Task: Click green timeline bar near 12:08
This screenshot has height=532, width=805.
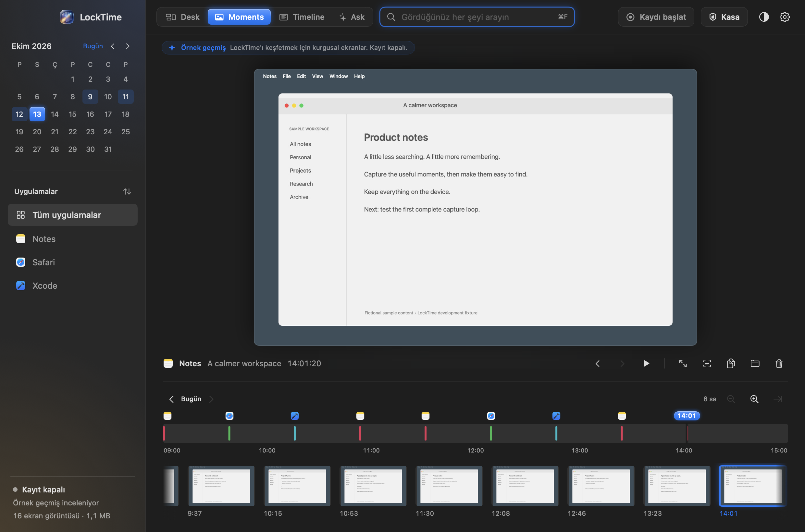Action: [x=491, y=433]
